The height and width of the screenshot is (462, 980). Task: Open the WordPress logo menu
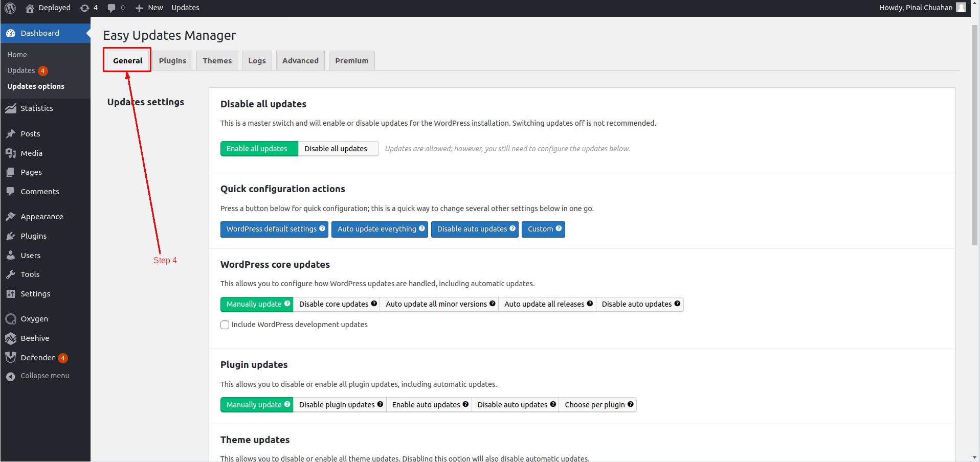(10, 8)
